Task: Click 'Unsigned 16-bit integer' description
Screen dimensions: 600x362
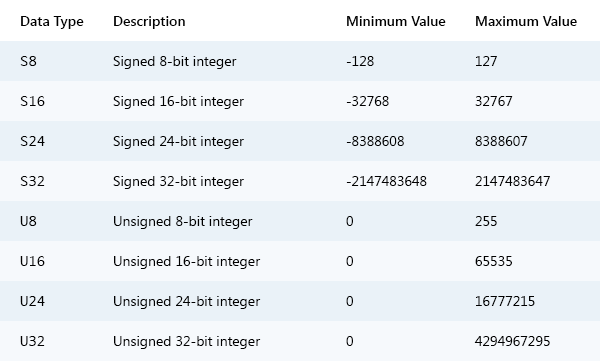Action: click(186, 262)
